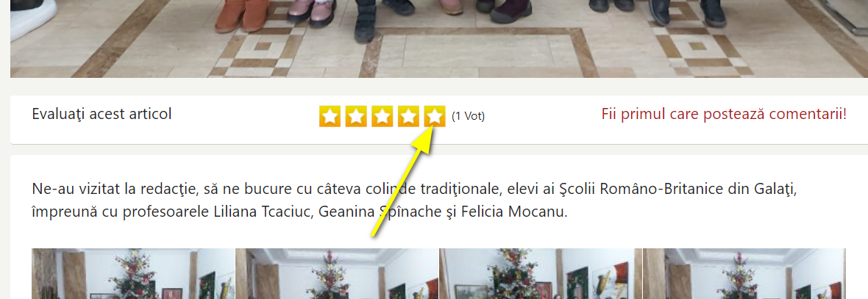The width and height of the screenshot is (868, 299).
Task: Open the 'Fii primul care postează comentarii!' link
Action: point(724,115)
